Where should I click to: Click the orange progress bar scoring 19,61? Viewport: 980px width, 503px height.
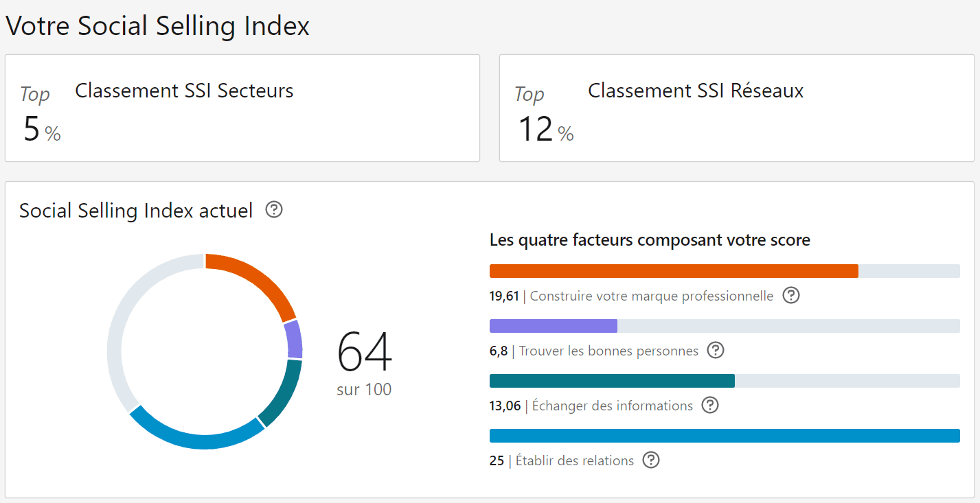click(x=674, y=271)
